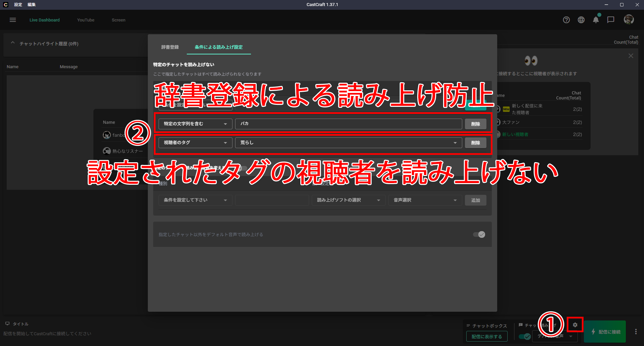
Task: Click 追加 button in voice section
Action: click(476, 200)
